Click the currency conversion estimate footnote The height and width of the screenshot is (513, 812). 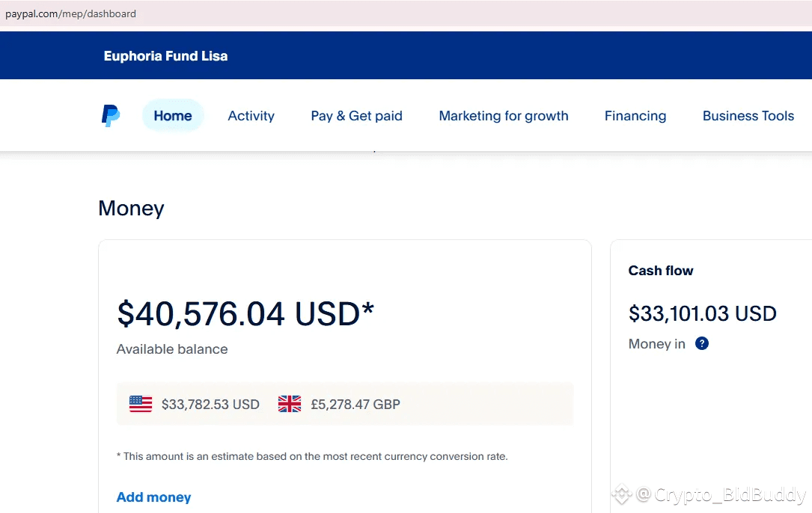312,456
